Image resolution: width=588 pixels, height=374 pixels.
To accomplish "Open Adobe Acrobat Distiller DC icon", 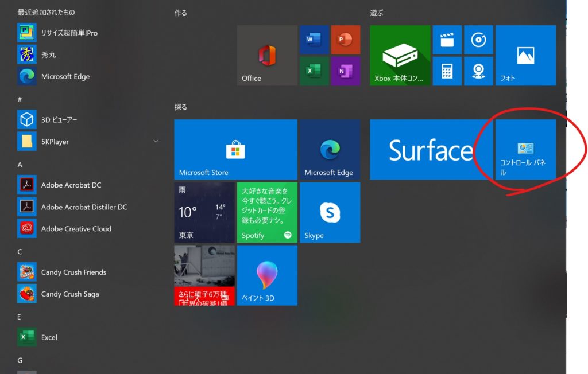I will point(26,207).
